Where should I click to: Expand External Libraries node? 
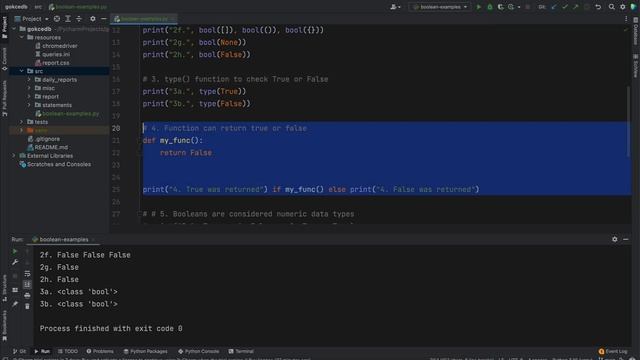pos(13,156)
